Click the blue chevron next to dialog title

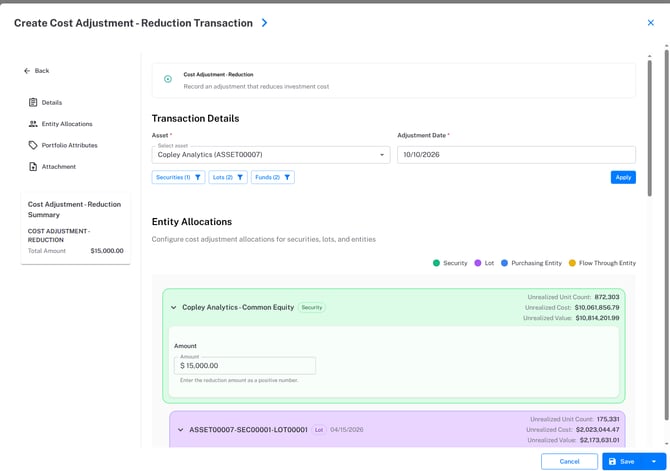tap(264, 23)
